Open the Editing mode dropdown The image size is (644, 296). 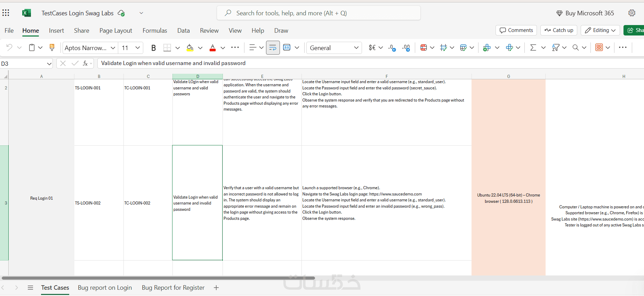point(600,30)
